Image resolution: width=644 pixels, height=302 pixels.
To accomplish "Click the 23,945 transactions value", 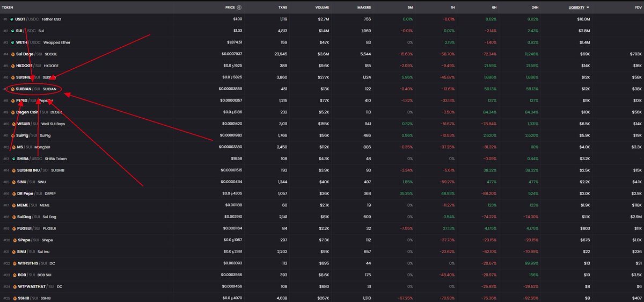I will pyautogui.click(x=280, y=54).
